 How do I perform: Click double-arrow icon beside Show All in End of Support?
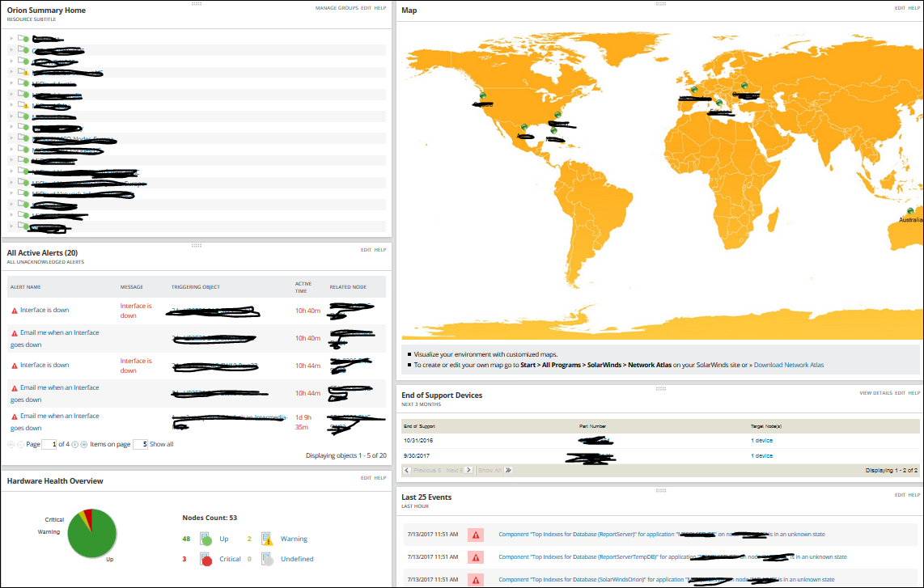click(x=508, y=470)
